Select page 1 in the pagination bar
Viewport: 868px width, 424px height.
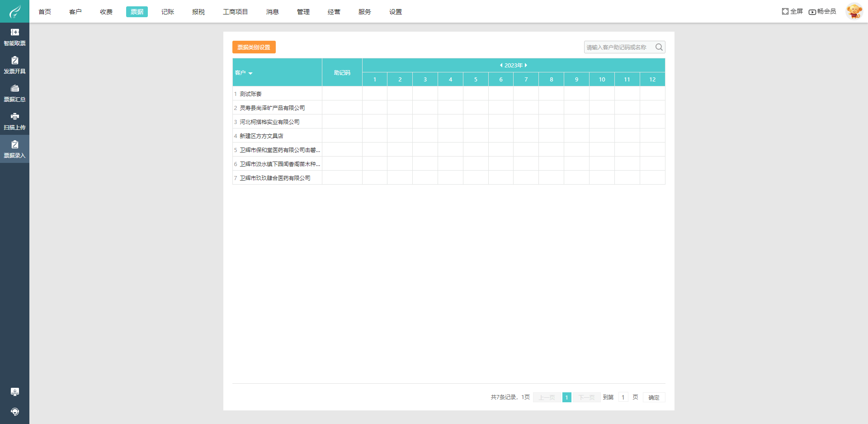click(567, 397)
